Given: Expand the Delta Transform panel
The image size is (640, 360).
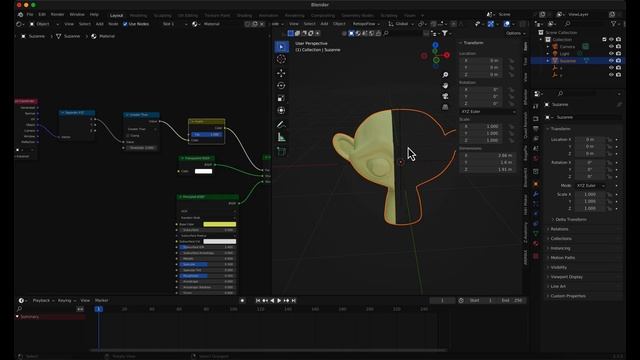Looking at the screenshot, I should [x=571, y=220].
